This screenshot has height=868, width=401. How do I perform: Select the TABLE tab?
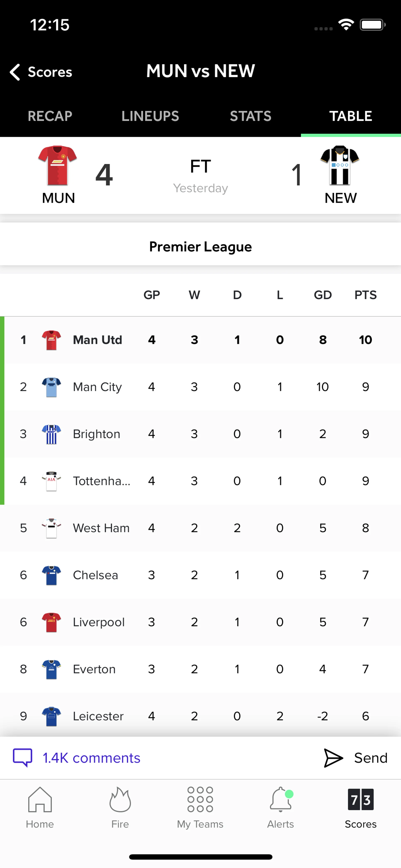350,116
